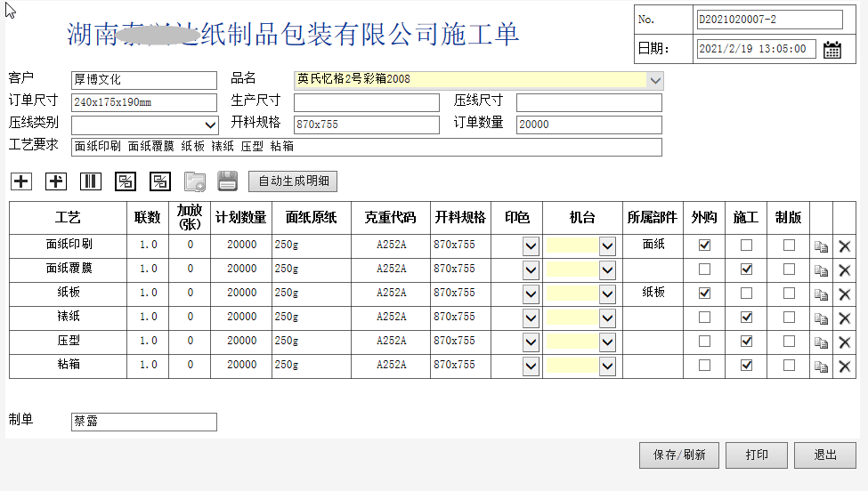
Task: Click the 订单数量 input field
Action: (588, 125)
